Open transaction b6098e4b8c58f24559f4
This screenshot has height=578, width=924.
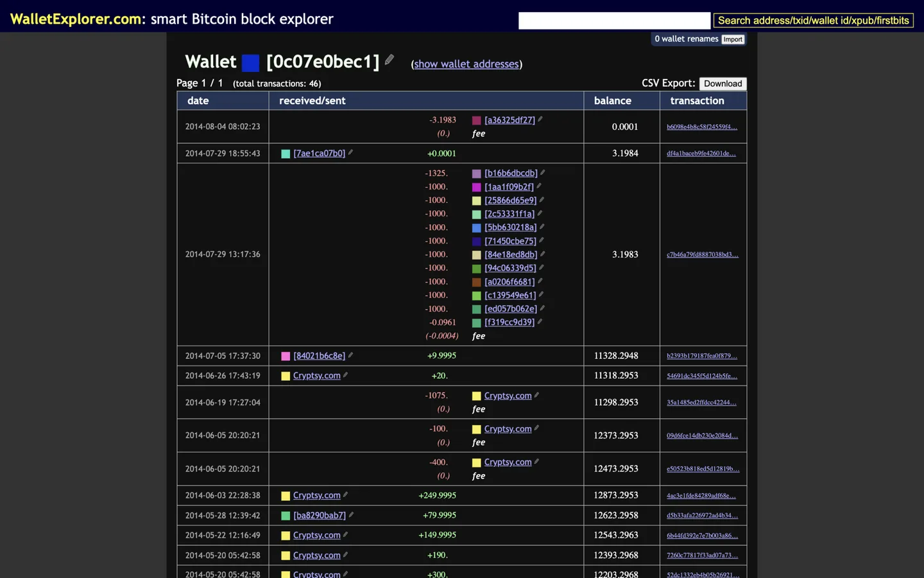pos(702,127)
